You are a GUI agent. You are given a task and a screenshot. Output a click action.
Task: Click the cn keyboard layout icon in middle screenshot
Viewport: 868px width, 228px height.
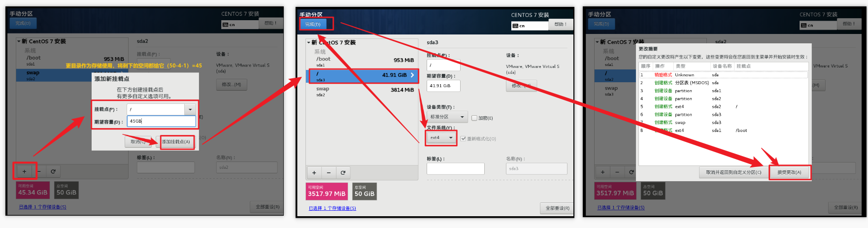click(x=515, y=26)
